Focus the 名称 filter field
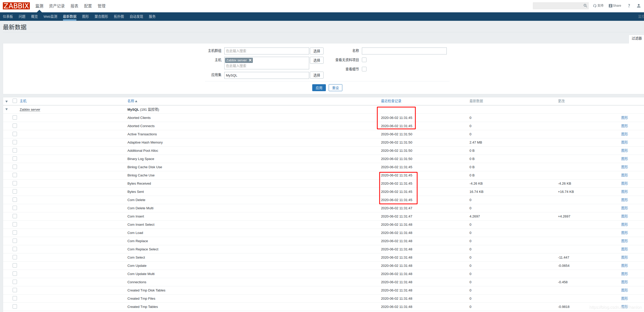 (x=404, y=51)
